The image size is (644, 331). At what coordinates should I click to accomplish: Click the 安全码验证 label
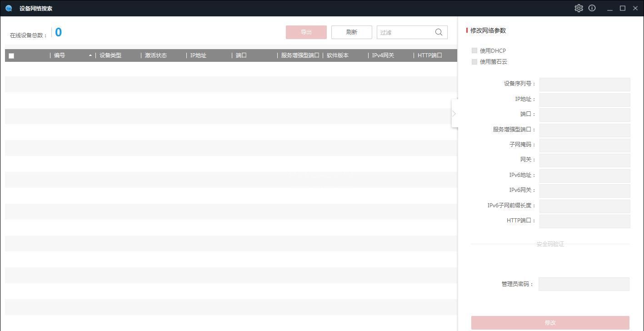[x=550, y=244]
